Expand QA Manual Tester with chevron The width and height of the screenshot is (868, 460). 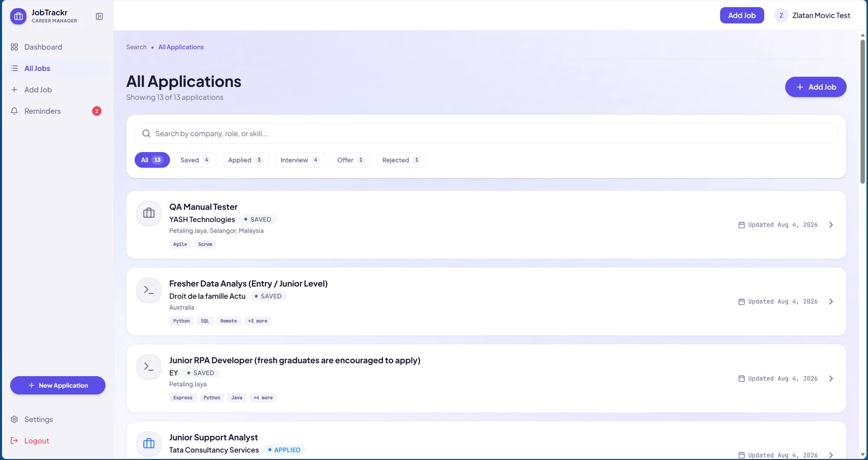tap(831, 225)
